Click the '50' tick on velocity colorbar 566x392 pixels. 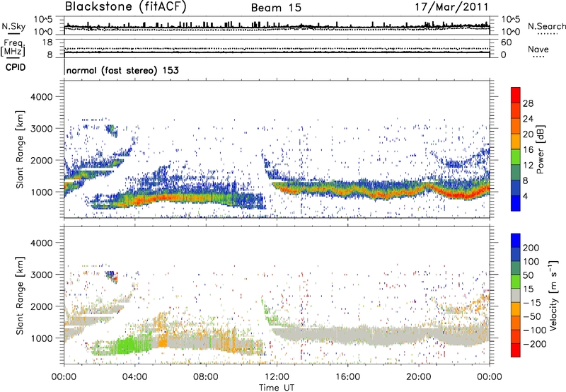[528, 275]
